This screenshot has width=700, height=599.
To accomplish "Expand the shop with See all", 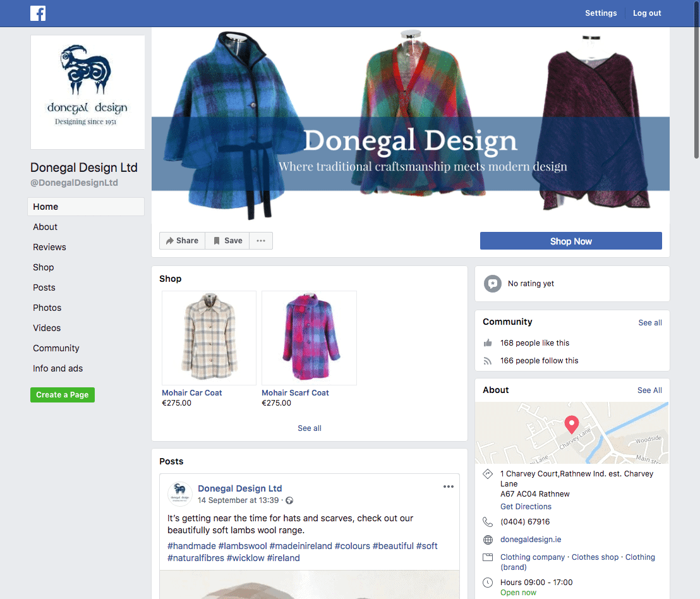I will [310, 428].
